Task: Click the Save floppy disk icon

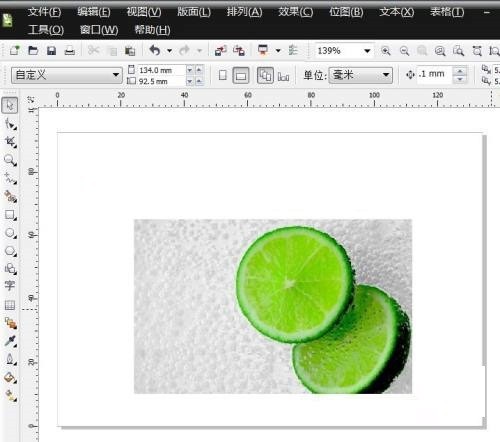Action: (x=51, y=51)
